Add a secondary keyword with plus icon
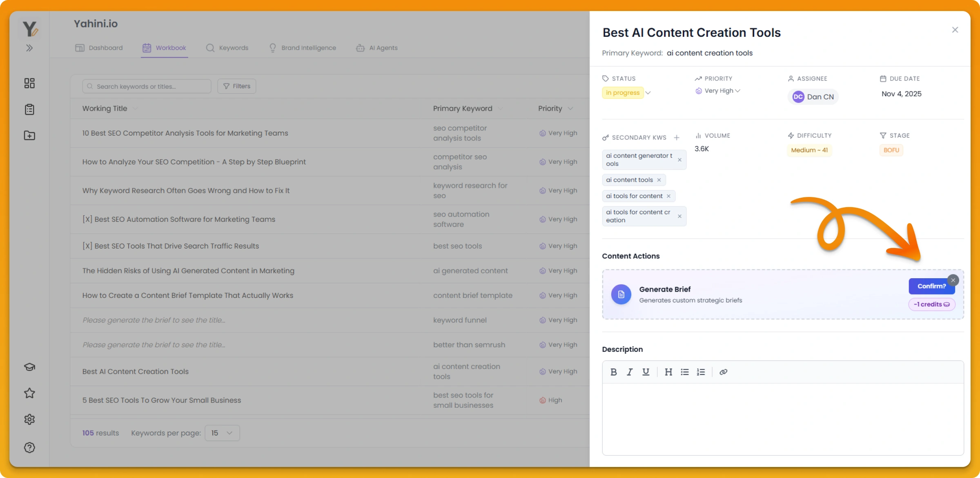 (677, 138)
